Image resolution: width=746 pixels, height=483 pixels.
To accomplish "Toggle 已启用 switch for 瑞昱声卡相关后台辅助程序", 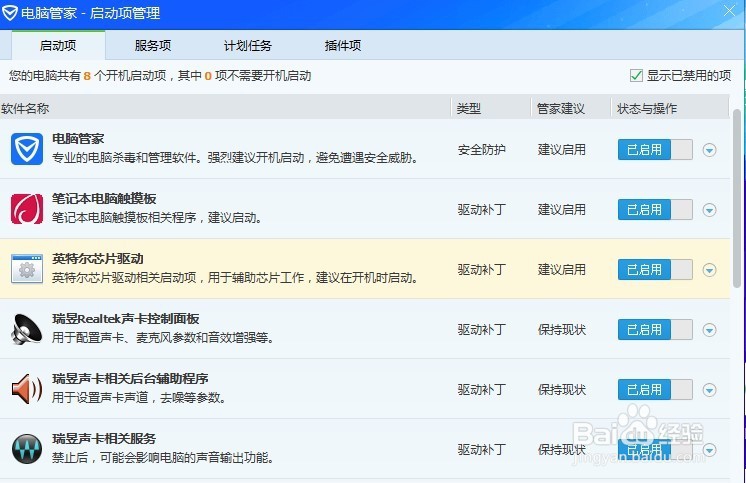I will point(655,389).
